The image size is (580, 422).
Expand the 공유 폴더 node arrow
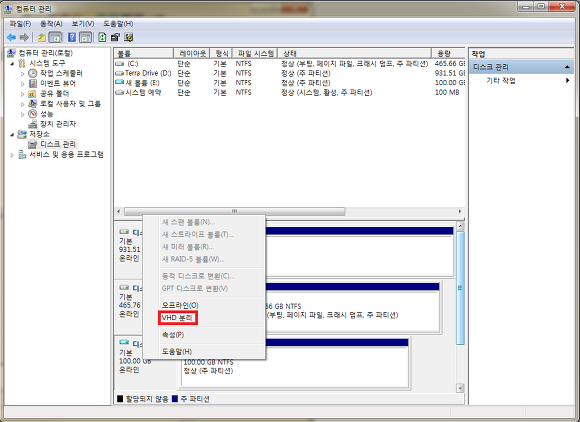(23, 94)
